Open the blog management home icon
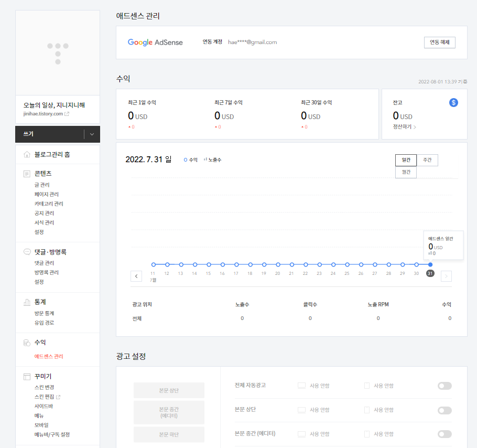 pyautogui.click(x=27, y=155)
